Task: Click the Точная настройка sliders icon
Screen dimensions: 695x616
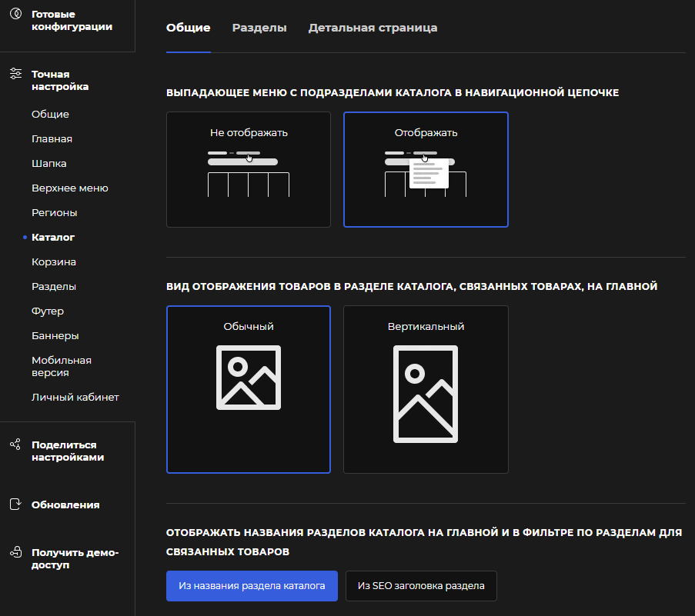Action: click(16, 74)
